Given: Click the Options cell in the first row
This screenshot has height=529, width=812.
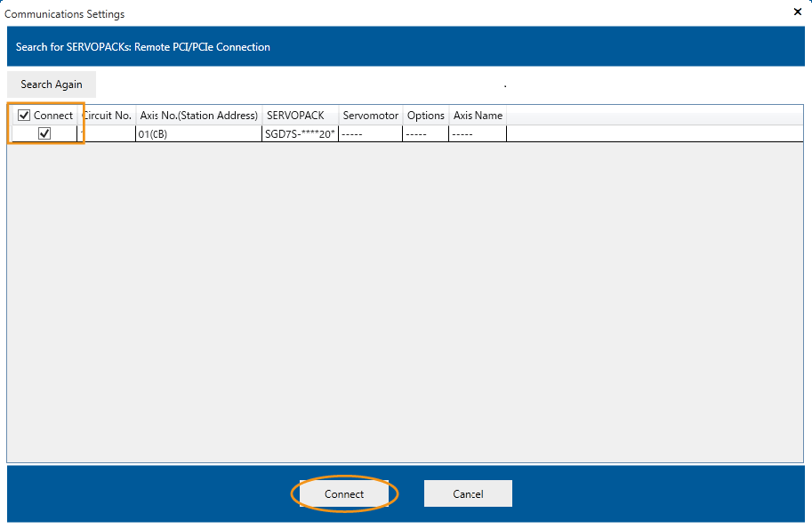Looking at the screenshot, I should point(425,134).
